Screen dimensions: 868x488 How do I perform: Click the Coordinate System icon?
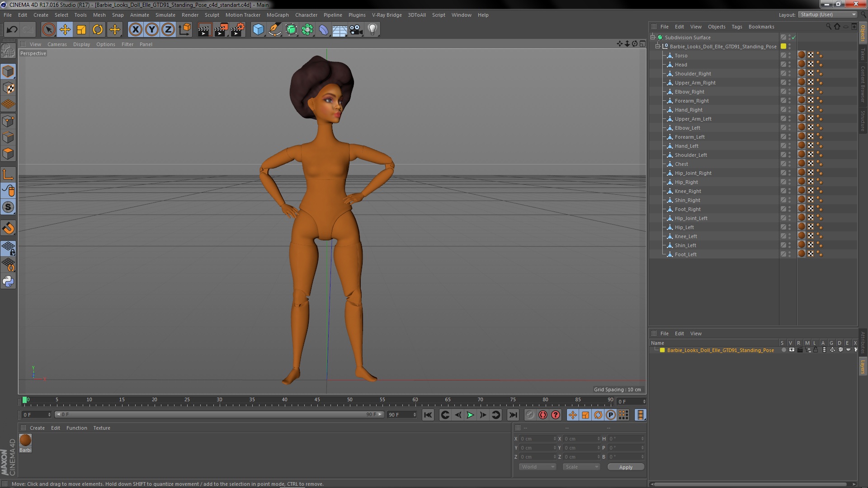tap(184, 30)
